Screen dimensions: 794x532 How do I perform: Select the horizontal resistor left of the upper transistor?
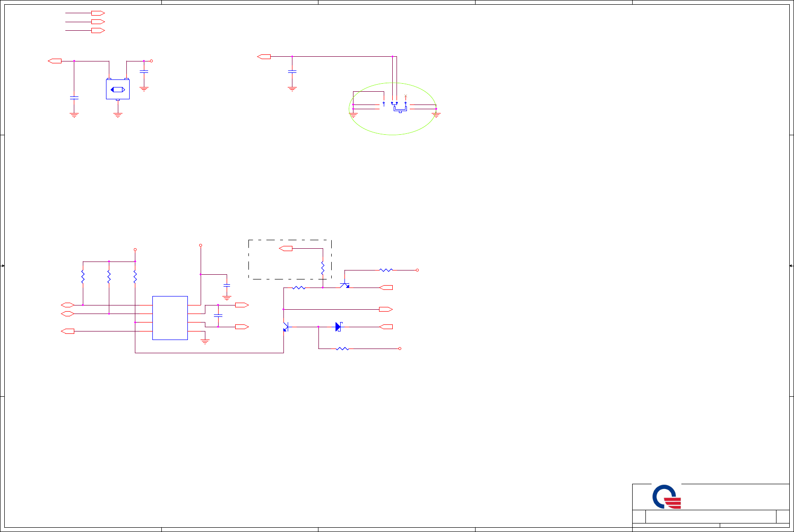(299, 288)
